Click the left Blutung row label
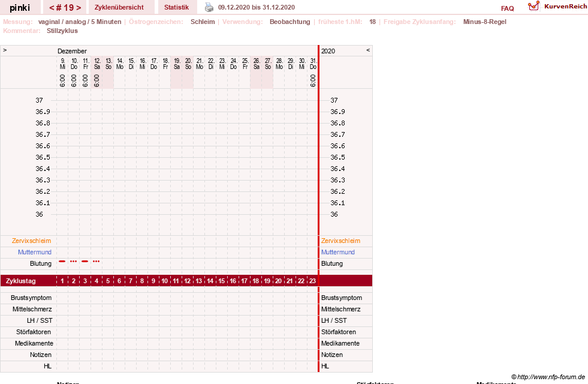Image resolution: width=588 pixels, height=384 pixels. [41, 263]
